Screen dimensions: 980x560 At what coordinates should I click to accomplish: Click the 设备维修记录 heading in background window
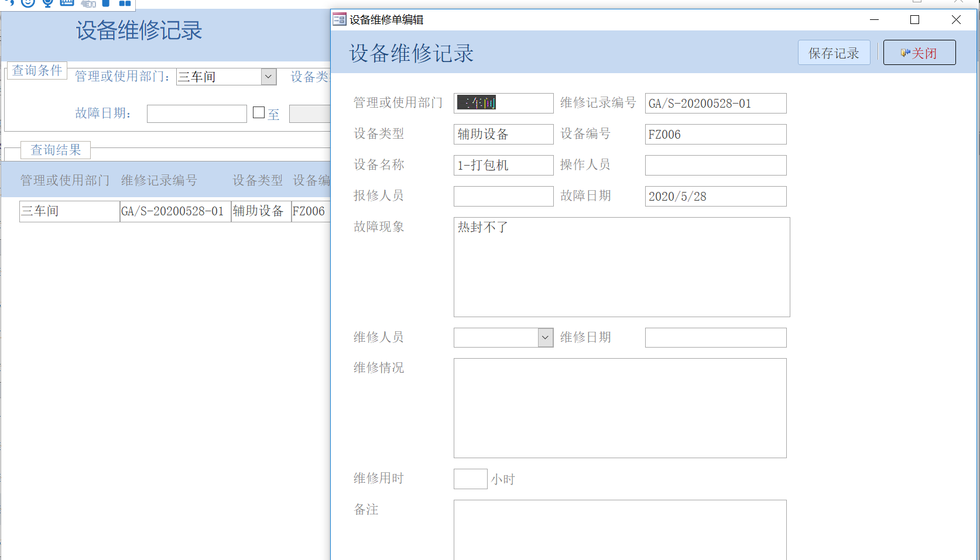point(139,30)
